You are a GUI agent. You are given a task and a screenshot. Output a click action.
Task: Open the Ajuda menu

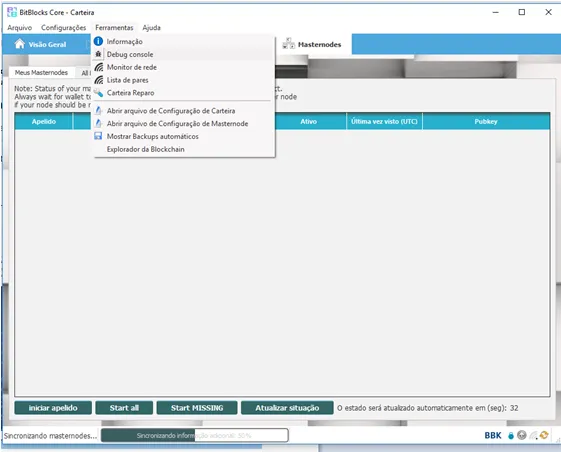coord(151,28)
